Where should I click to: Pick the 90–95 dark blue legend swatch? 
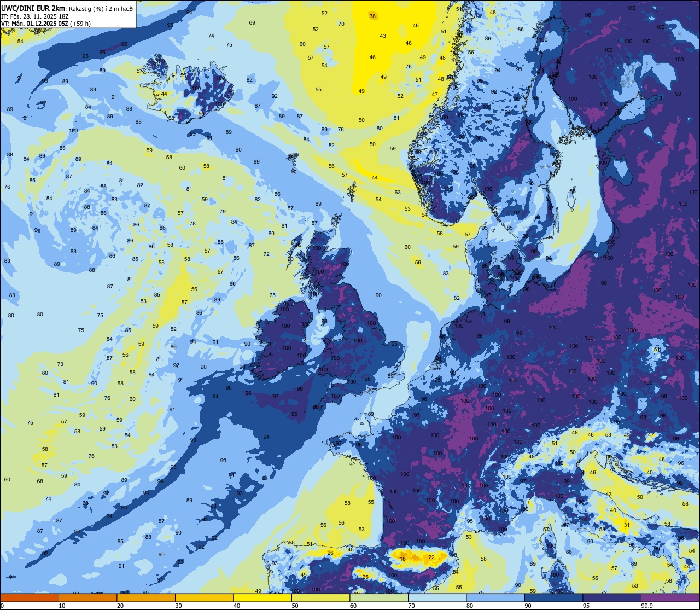[x=553, y=598]
